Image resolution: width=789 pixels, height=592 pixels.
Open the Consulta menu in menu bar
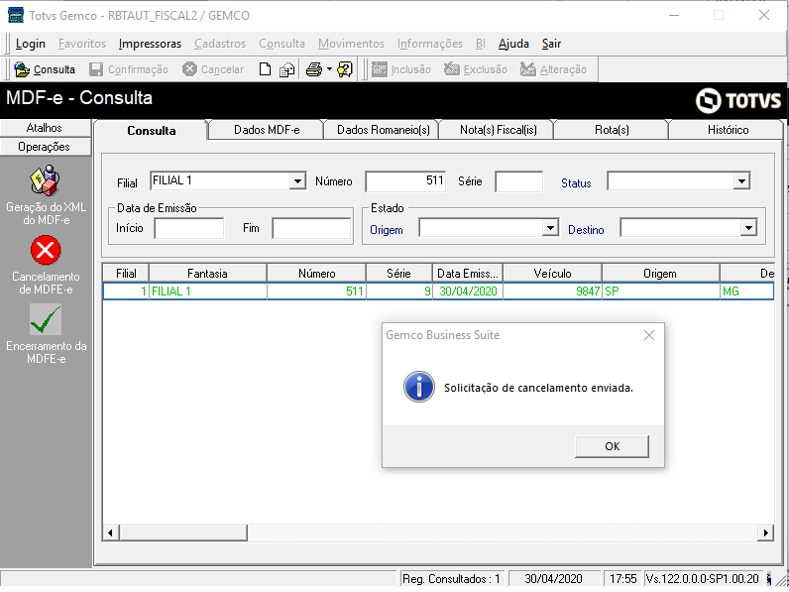tap(282, 44)
